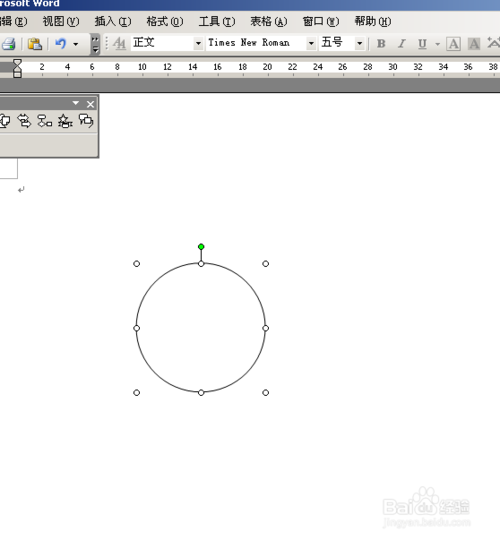Select the Stars and Banners icon

click(x=65, y=121)
